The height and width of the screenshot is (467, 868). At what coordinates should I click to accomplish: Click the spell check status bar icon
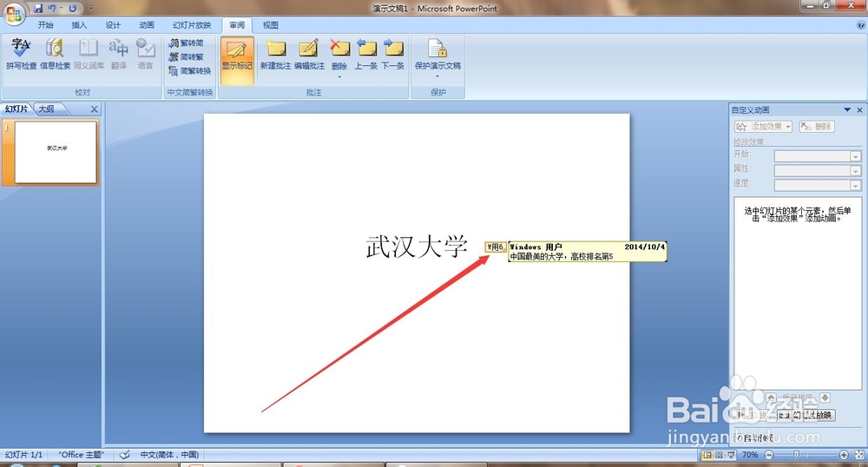coord(125,455)
